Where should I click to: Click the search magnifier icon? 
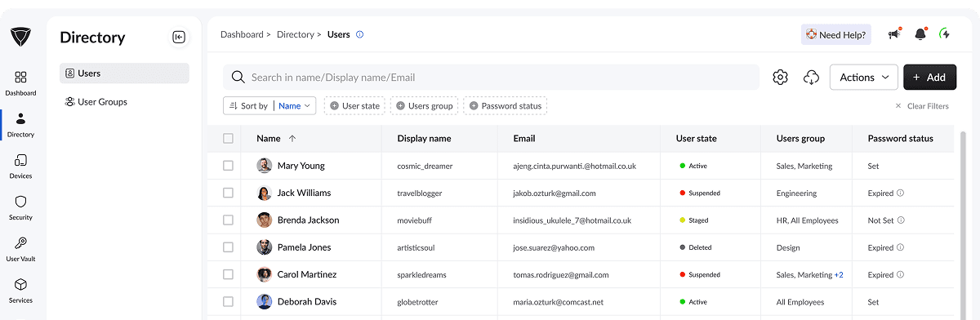click(x=238, y=77)
